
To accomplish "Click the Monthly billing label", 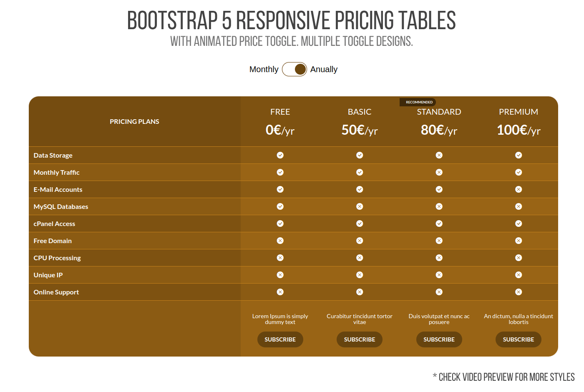I will [x=264, y=69].
